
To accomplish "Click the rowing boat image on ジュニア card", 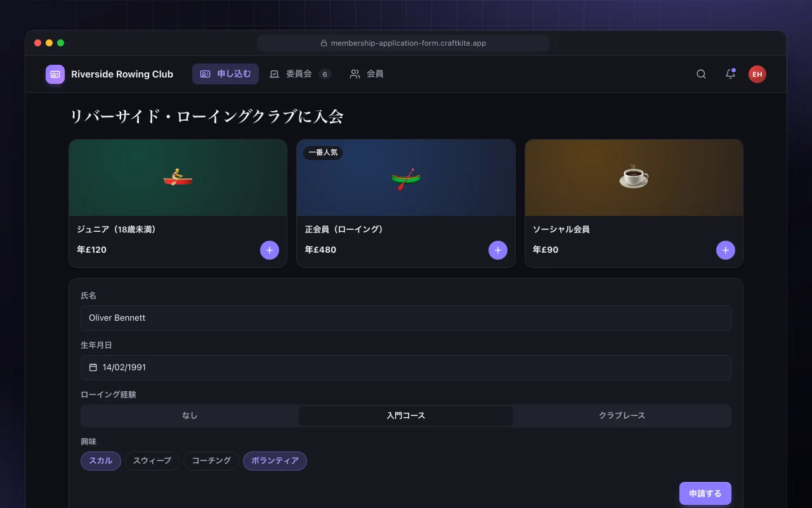I will (x=178, y=177).
